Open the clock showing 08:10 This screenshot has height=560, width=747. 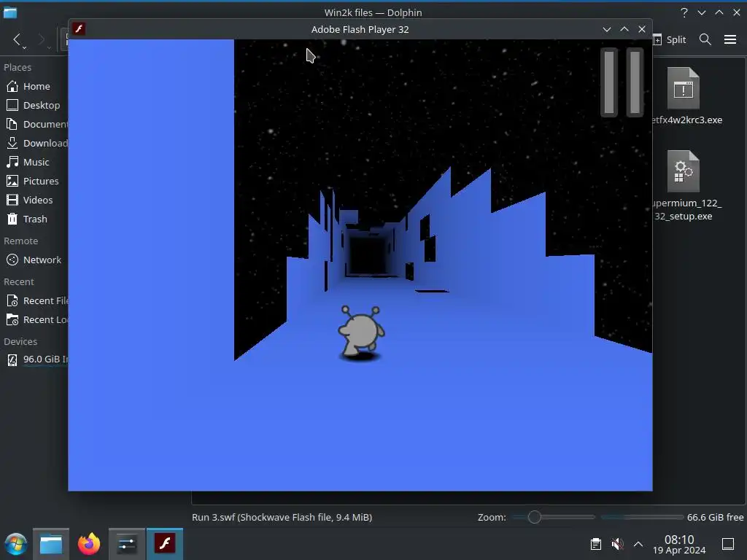679,544
